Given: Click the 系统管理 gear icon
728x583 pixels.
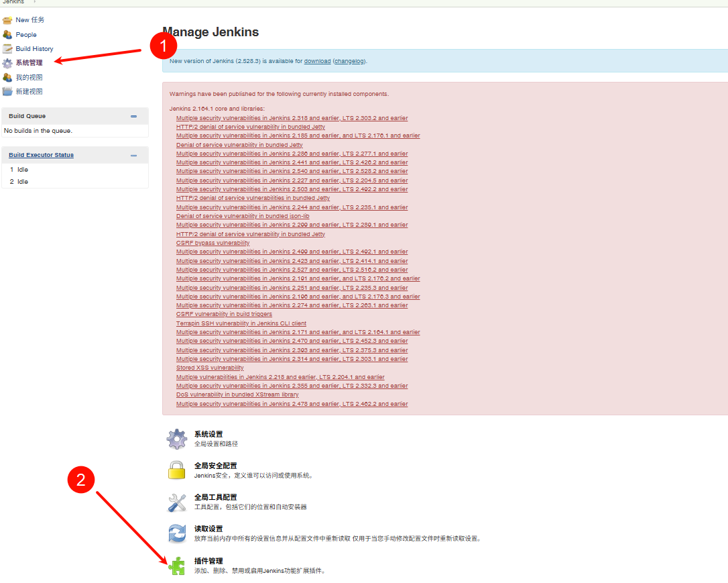Looking at the screenshot, I should tap(7, 63).
